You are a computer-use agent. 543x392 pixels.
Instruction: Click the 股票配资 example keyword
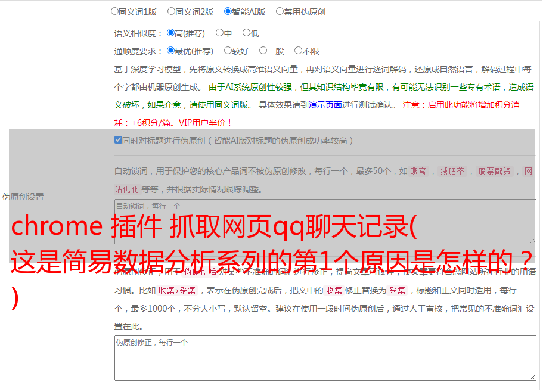pos(494,171)
